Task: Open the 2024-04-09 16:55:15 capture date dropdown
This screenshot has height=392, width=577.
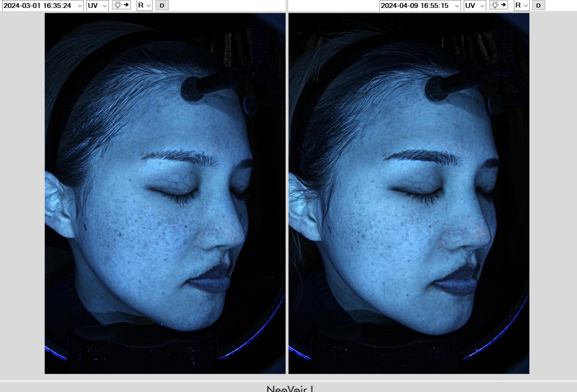Action: (420, 5)
